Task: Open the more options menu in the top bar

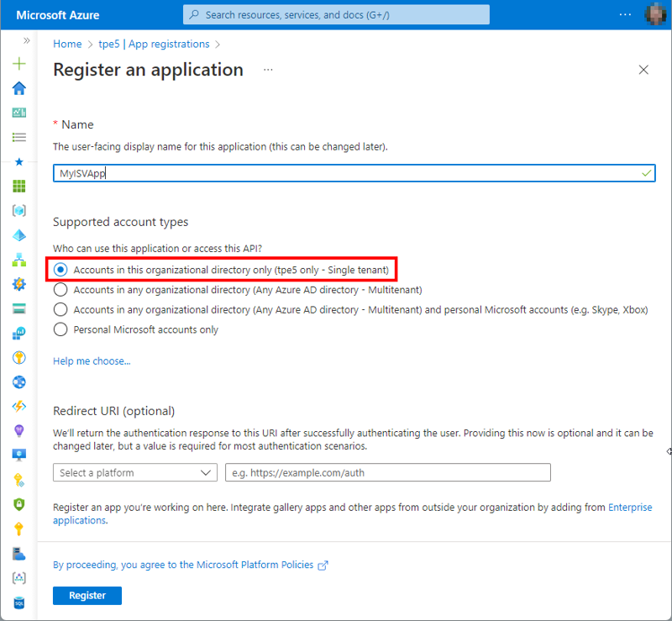Action: click(x=624, y=14)
